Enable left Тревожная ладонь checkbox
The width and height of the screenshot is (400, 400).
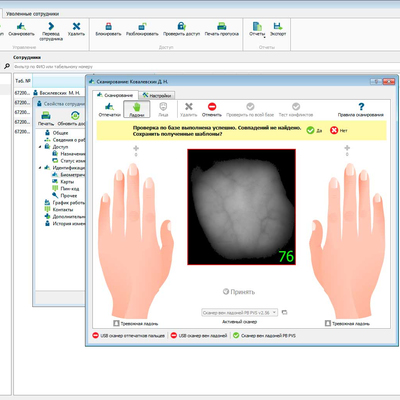tap(116, 323)
